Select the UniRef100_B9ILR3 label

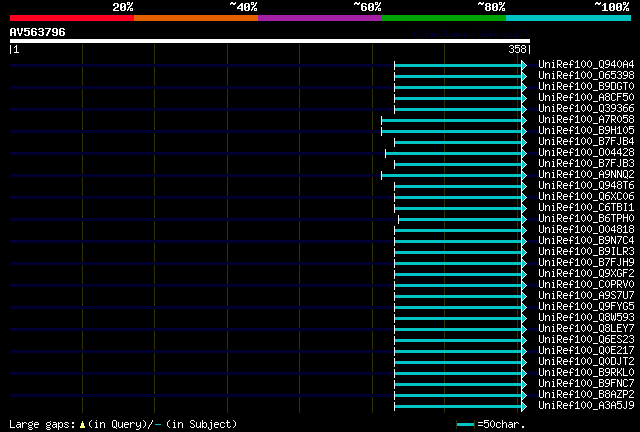tap(586, 252)
